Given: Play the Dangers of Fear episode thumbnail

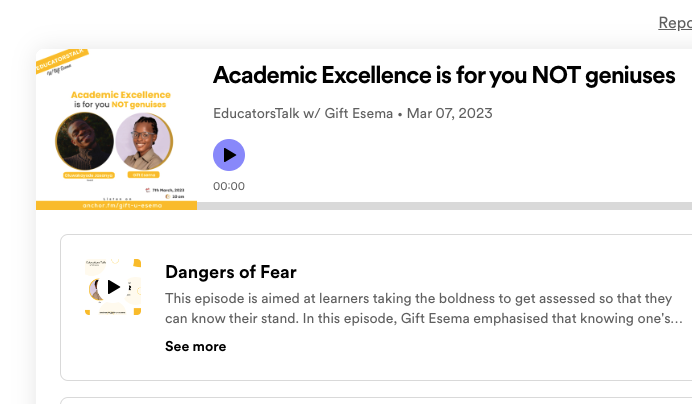Looking at the screenshot, I should 113,287.
